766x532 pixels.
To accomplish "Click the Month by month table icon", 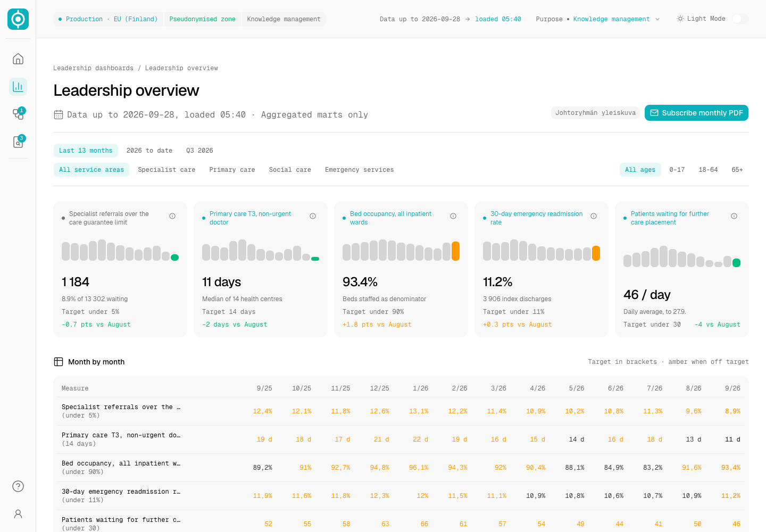I will pos(59,362).
